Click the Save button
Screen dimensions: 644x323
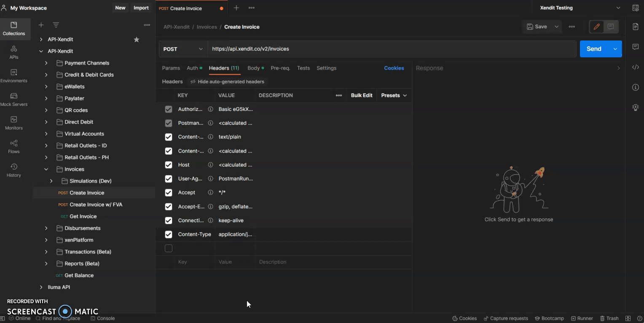pyautogui.click(x=537, y=27)
